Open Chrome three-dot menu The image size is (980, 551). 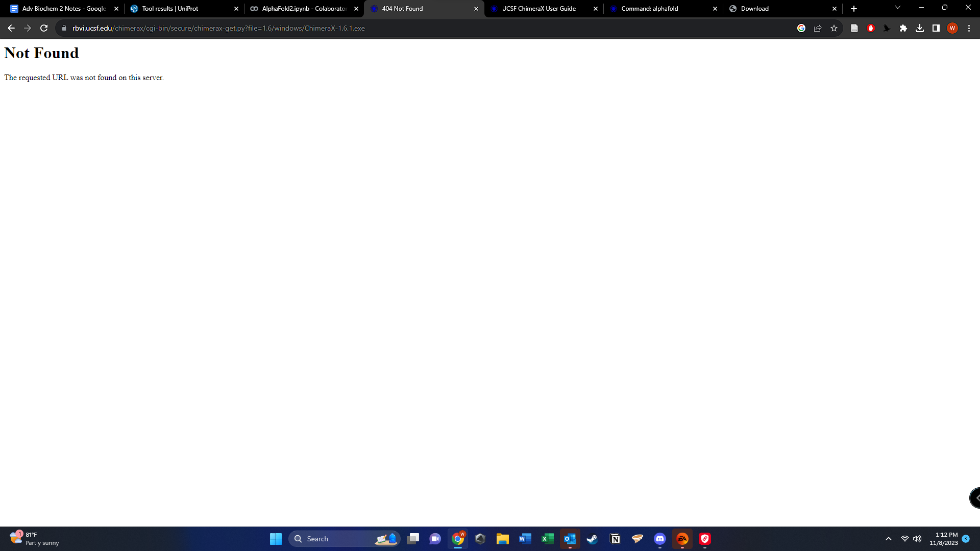pos(969,28)
